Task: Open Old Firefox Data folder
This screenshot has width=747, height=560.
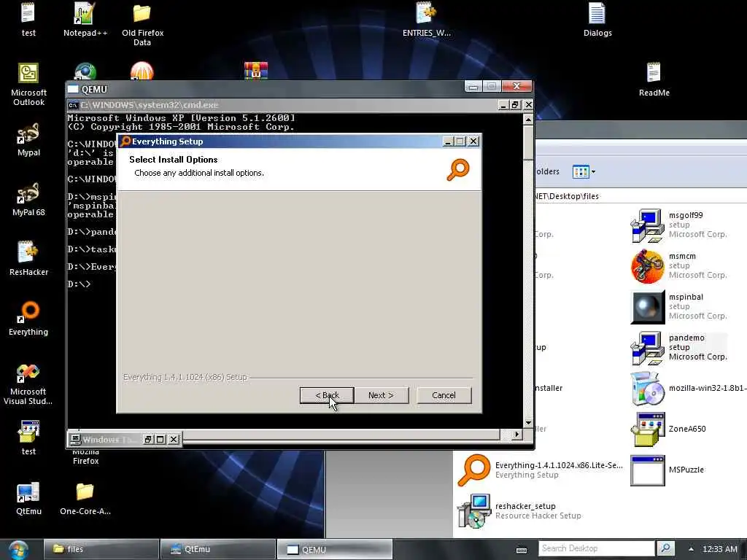Action: coord(142,25)
